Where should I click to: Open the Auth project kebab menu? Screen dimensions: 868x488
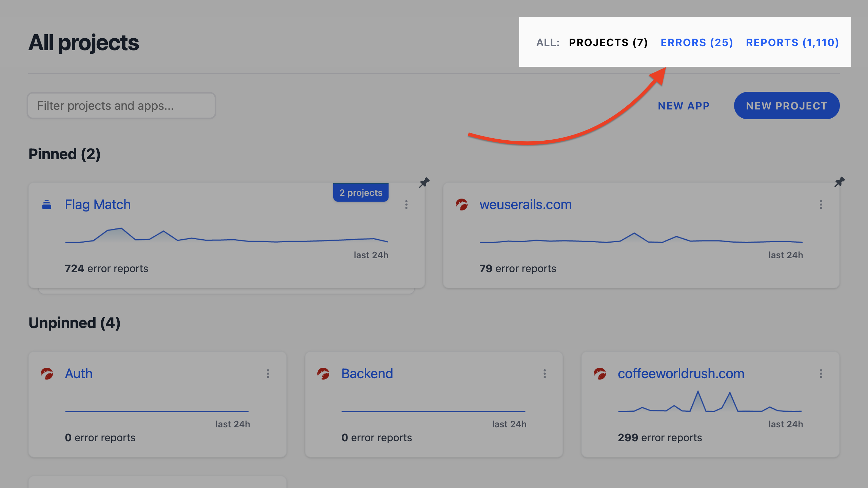tap(268, 374)
